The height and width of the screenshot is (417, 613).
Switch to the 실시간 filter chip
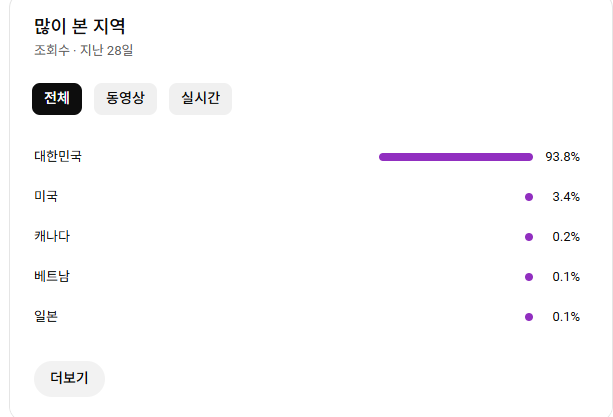(x=200, y=99)
